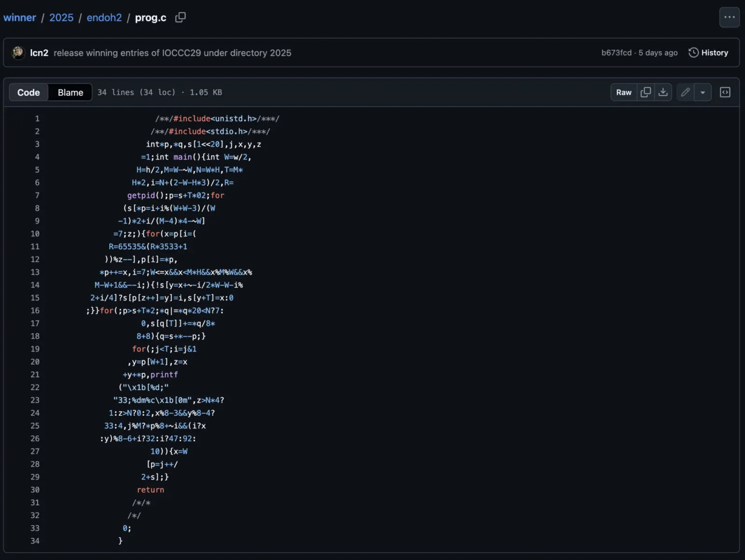Viewport: 745px width, 560px height.
Task: Switch to the Blame tab
Action: 70,92
